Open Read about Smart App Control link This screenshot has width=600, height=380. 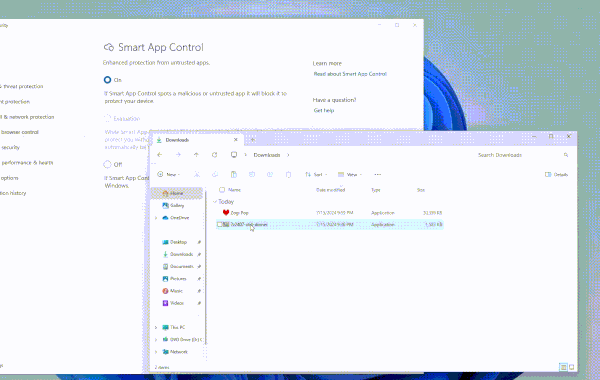[x=350, y=74]
